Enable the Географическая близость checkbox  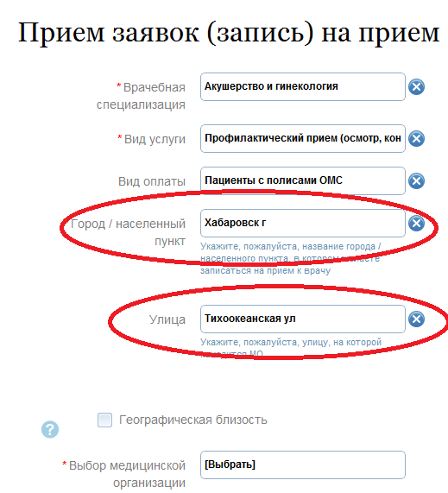point(104,420)
